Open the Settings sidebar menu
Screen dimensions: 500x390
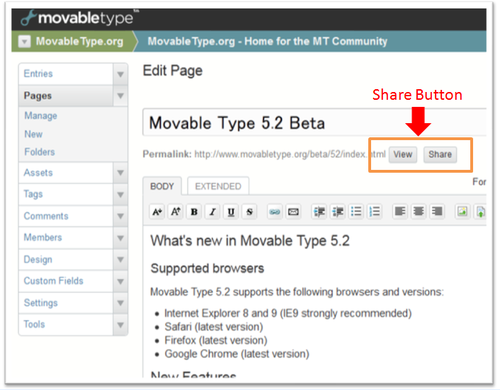click(66, 303)
